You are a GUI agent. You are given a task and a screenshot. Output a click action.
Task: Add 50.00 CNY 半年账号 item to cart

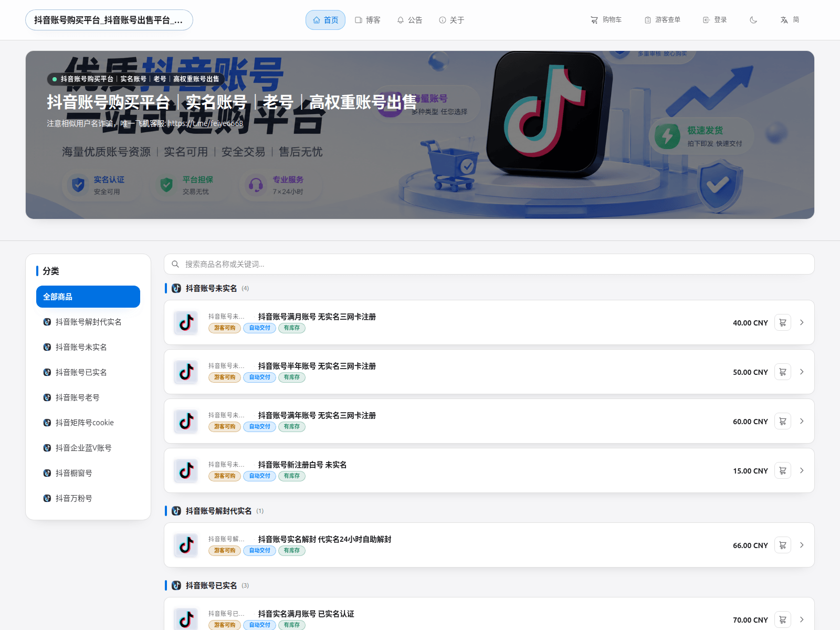782,372
